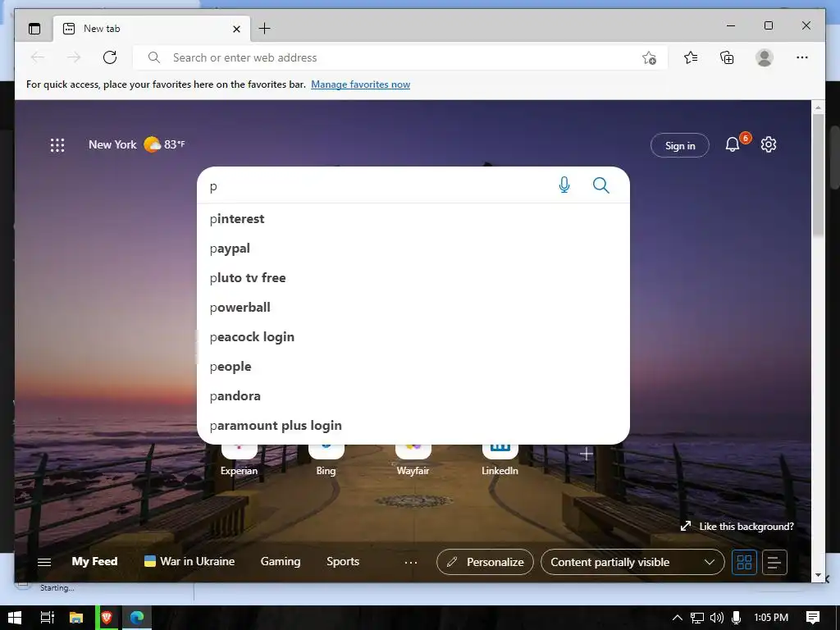Open the profile avatar icon
840x630 pixels.
coord(765,57)
